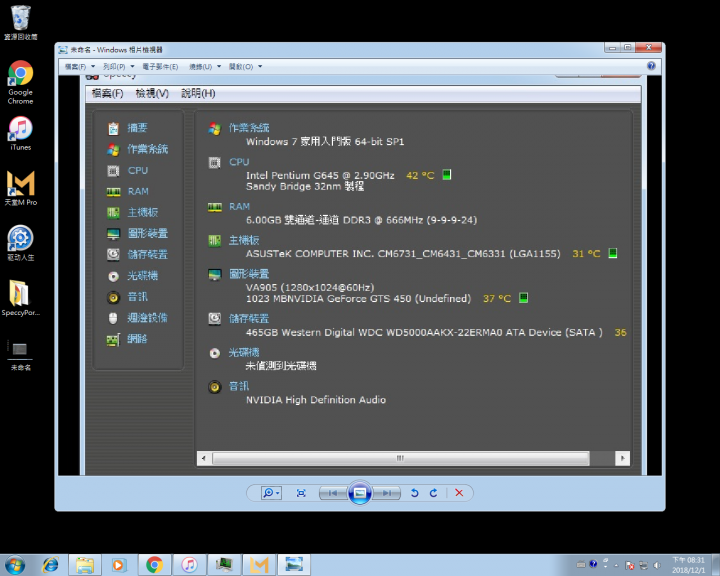Select the iTunes desktop shortcut

tap(21, 133)
